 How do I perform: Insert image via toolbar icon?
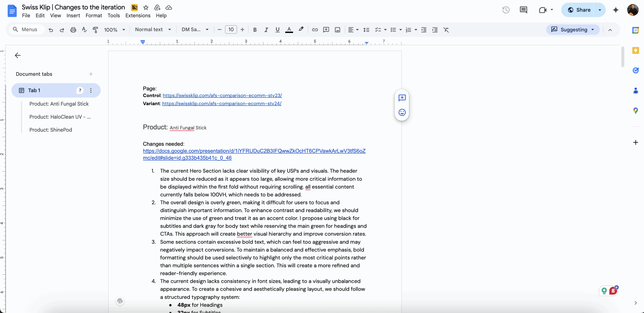coord(337,30)
